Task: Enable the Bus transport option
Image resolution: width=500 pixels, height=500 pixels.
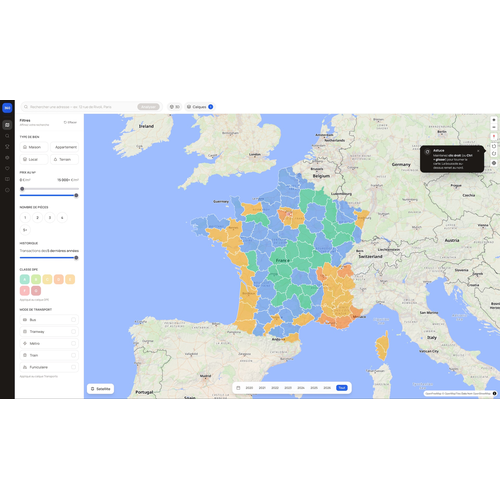Action: pos(49,320)
